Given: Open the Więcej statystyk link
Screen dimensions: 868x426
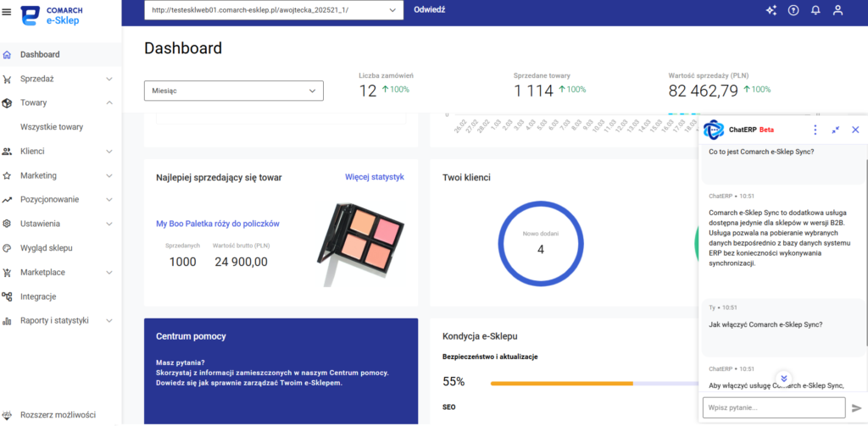Looking at the screenshot, I should point(374,177).
